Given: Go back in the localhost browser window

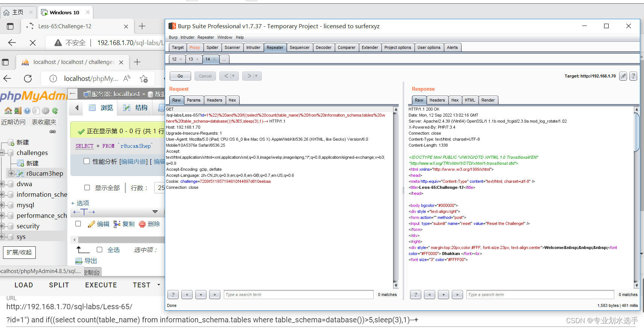Looking at the screenshot, I should click(7, 78).
